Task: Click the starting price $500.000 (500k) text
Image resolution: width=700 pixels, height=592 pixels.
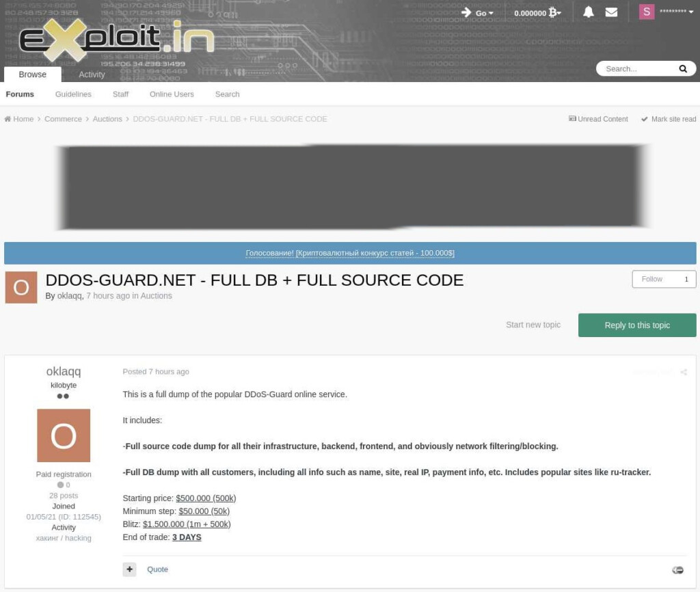Action: point(206,498)
